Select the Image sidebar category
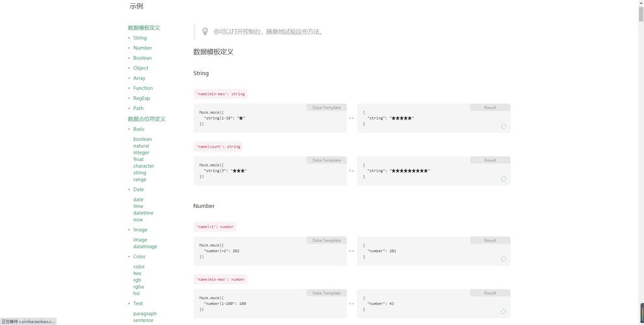This screenshot has height=325, width=644. pos(140,229)
